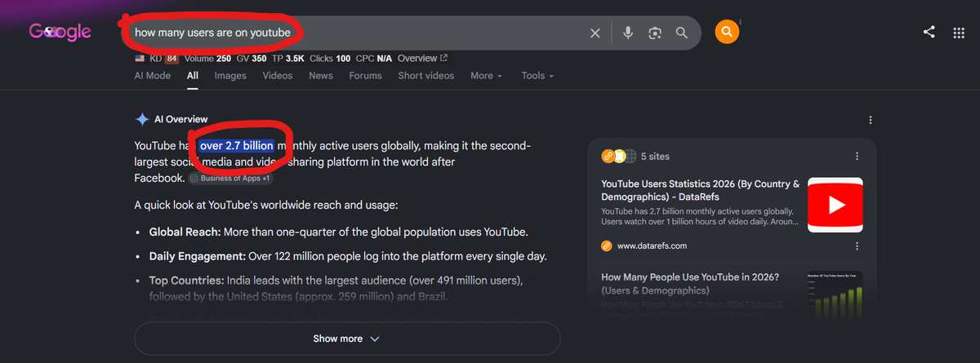Switch to the Images tab

(230, 76)
